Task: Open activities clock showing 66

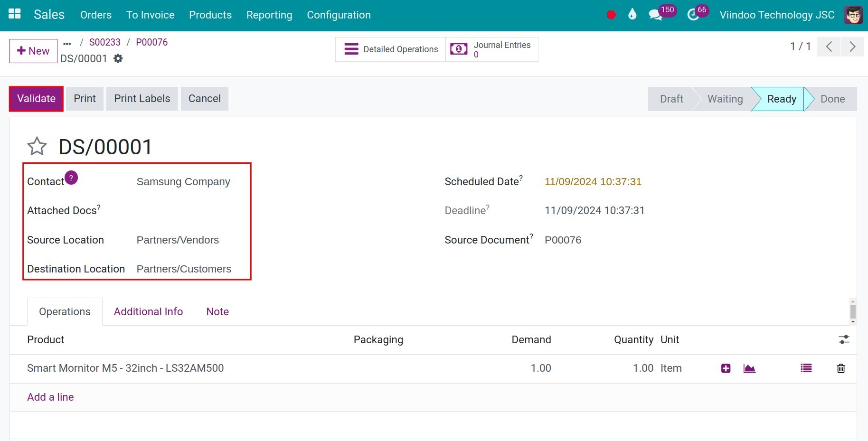Action: 698,13
